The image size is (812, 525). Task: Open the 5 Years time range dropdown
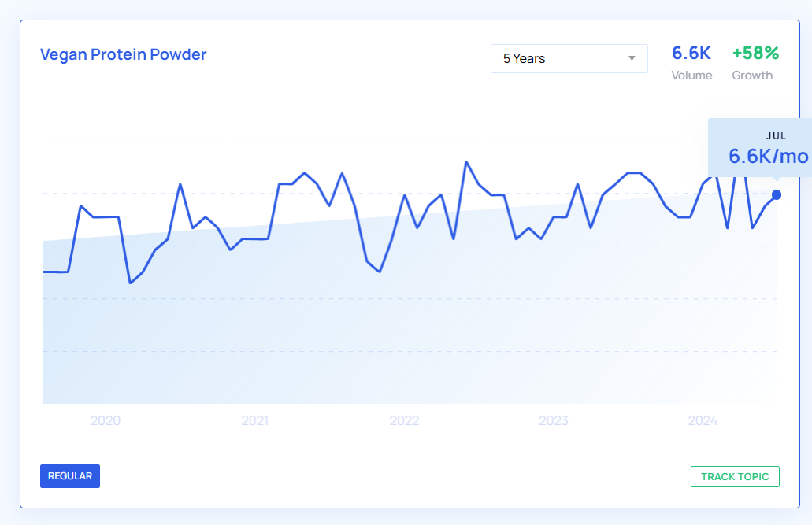tap(569, 58)
